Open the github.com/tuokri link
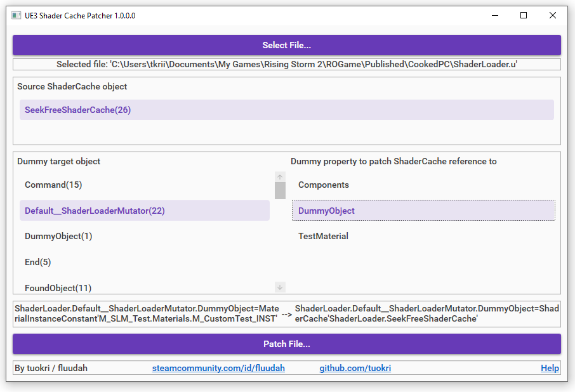The image size is (575, 392). pyautogui.click(x=355, y=368)
